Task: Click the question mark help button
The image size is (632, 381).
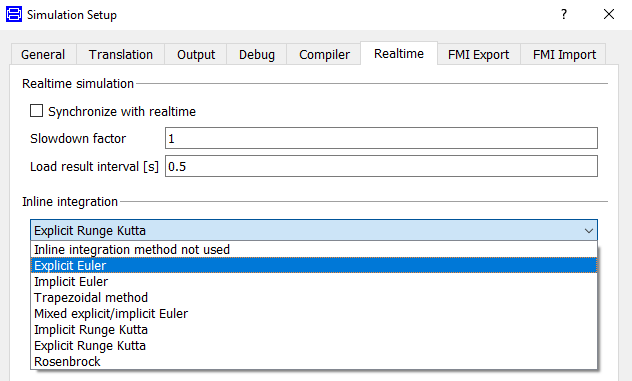Action: tap(564, 15)
